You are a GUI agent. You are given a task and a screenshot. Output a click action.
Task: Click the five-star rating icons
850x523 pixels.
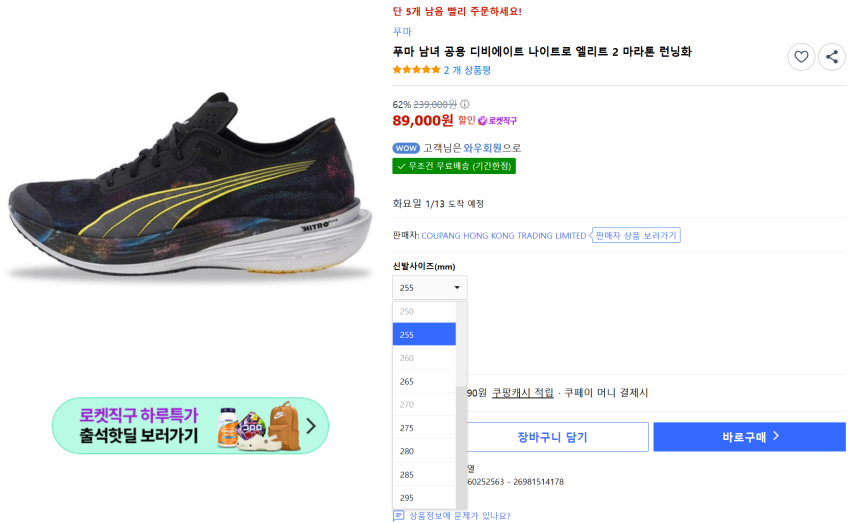click(x=416, y=70)
